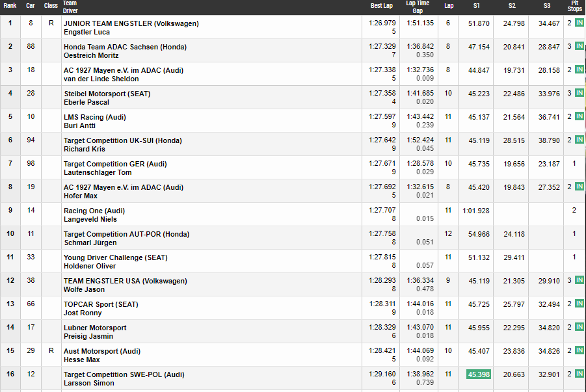
Task: Click the green highlighted 45.398 sector time
Action: pyautogui.click(x=479, y=374)
